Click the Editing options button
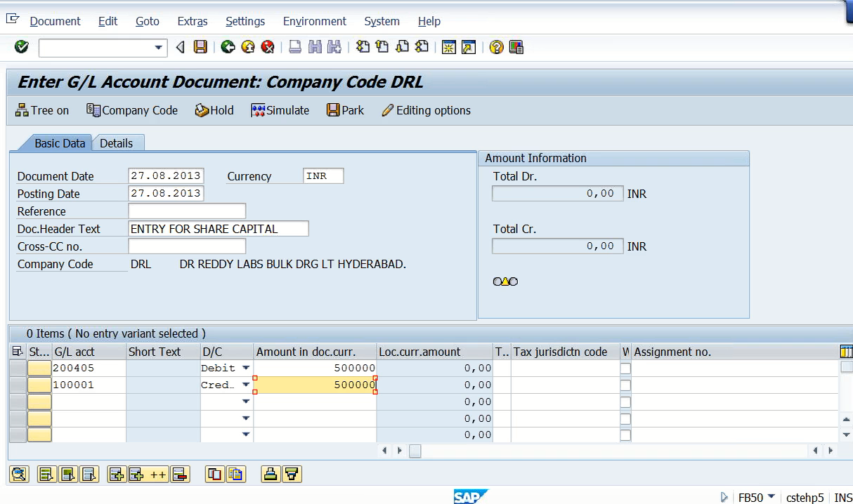Screen dimensions: 853x504 click(x=426, y=110)
